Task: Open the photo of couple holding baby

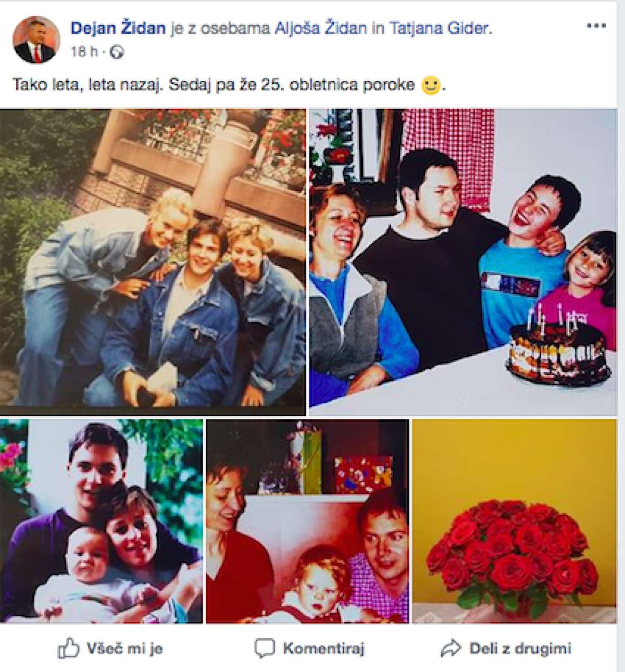Action: pos(101,521)
